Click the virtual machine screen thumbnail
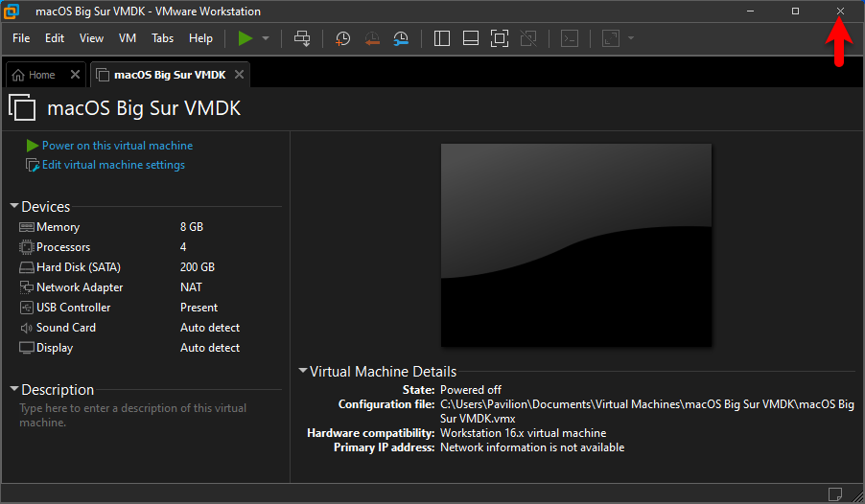This screenshot has width=865, height=504. (576, 245)
